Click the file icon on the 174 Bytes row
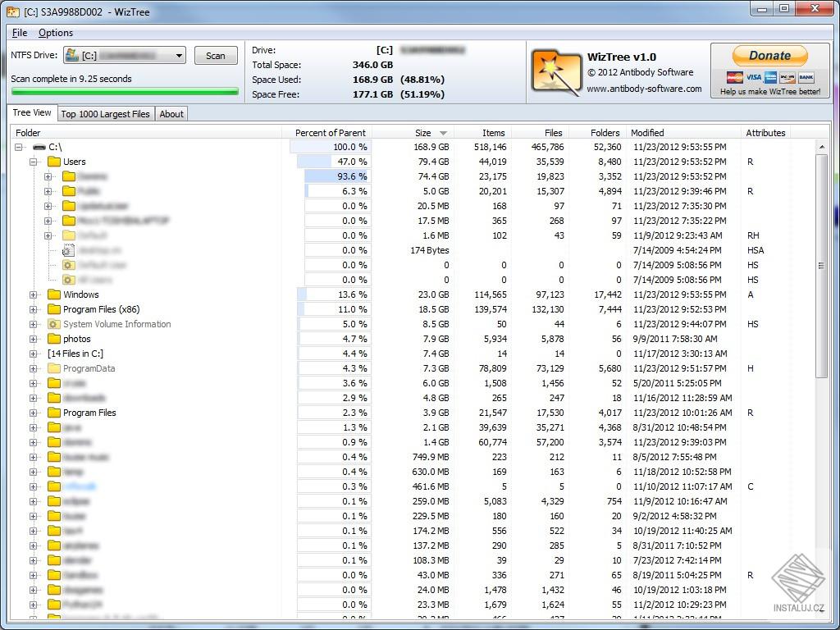840x630 pixels. 68,250
